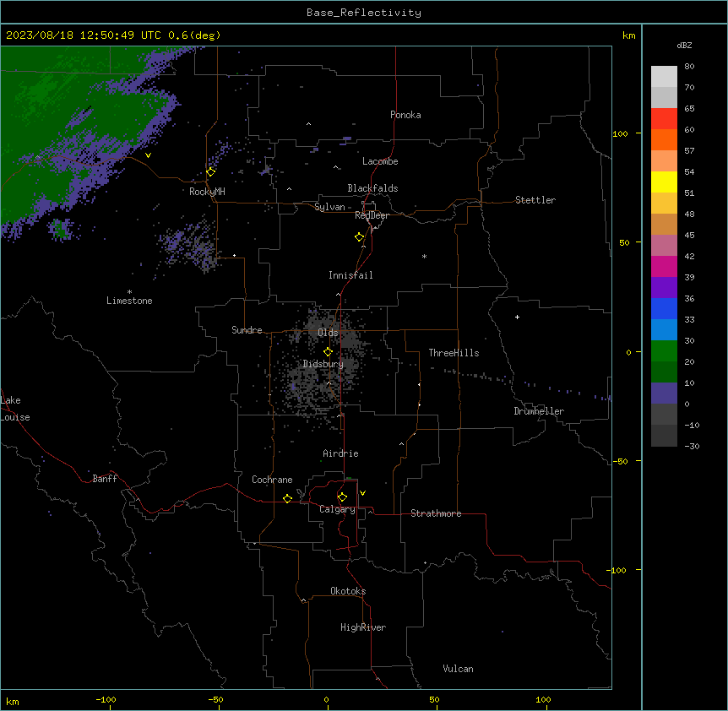This screenshot has width=728, height=711.
Task: Select the light gray 70-80 dBZ legend swatch
Action: pyautogui.click(x=664, y=77)
